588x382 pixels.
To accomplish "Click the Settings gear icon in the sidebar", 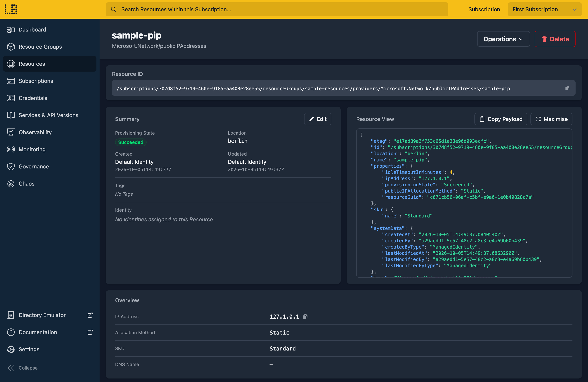I will coord(11,349).
